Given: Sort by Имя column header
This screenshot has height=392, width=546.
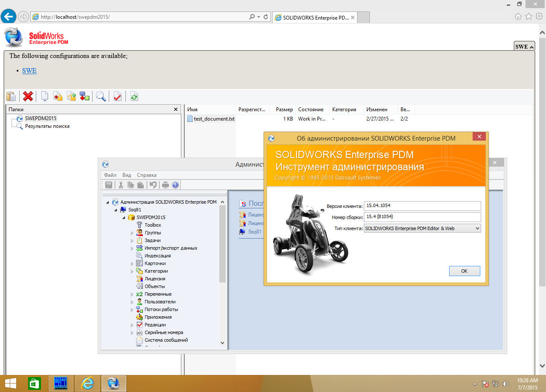Looking at the screenshot, I should pos(210,110).
